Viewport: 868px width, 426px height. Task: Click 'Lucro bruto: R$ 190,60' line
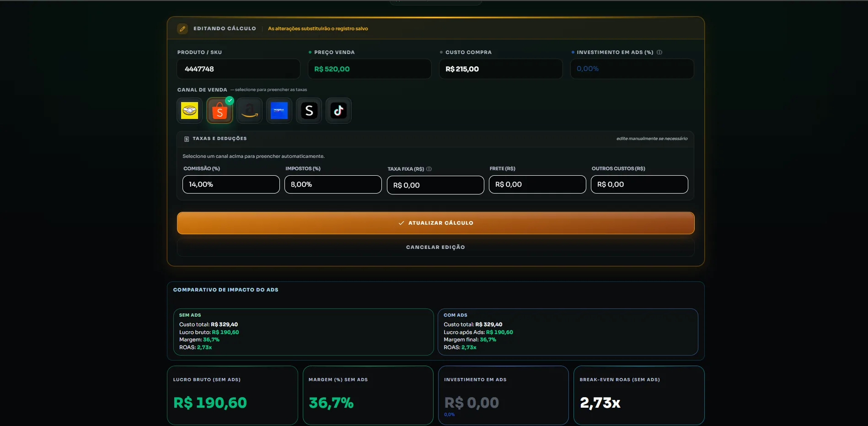pyautogui.click(x=209, y=332)
